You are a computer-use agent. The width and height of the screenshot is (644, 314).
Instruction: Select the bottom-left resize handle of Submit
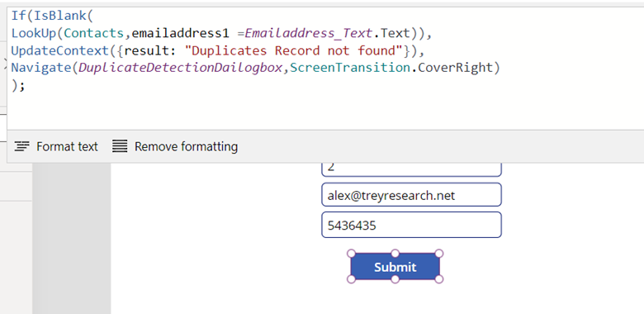click(351, 279)
